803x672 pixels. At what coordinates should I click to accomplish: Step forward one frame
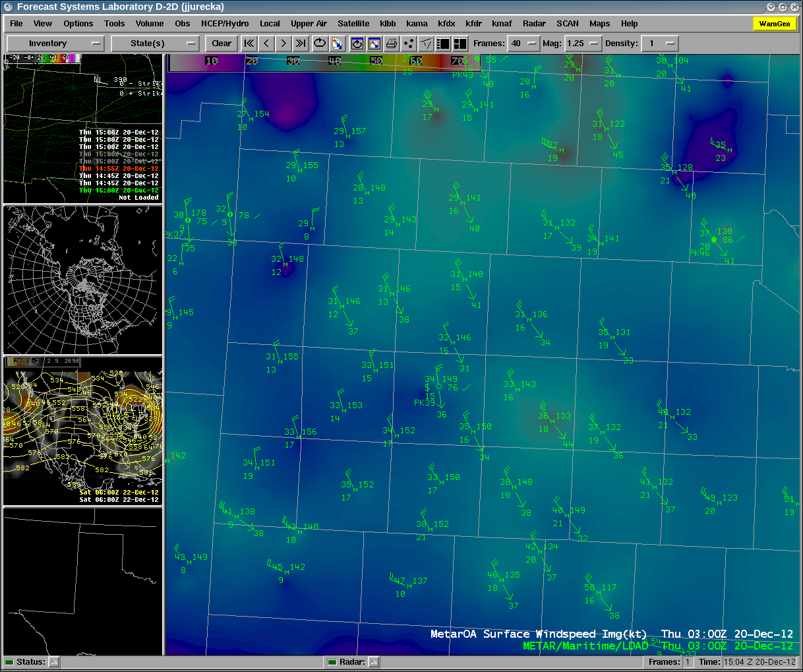(283, 44)
